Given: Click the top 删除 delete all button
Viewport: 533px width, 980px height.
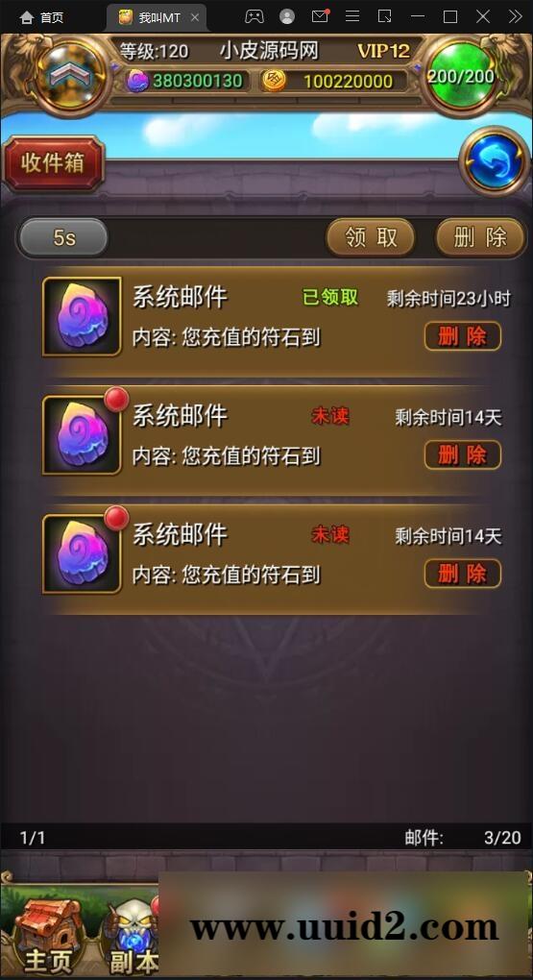Looking at the screenshot, I should click(480, 237).
